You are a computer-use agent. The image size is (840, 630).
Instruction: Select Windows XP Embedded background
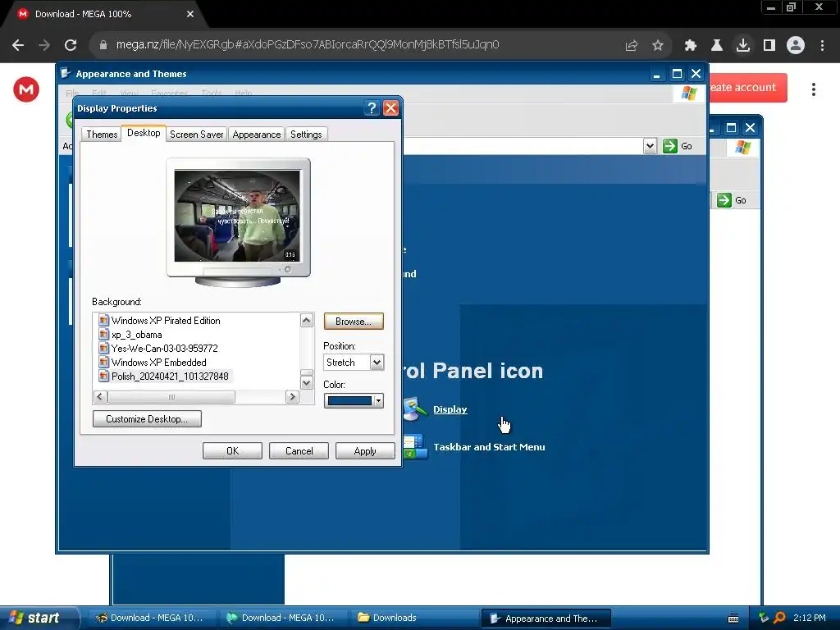tap(158, 362)
